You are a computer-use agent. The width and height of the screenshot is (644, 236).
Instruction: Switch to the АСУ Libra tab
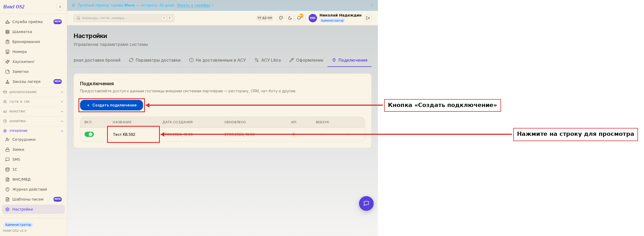268,60
